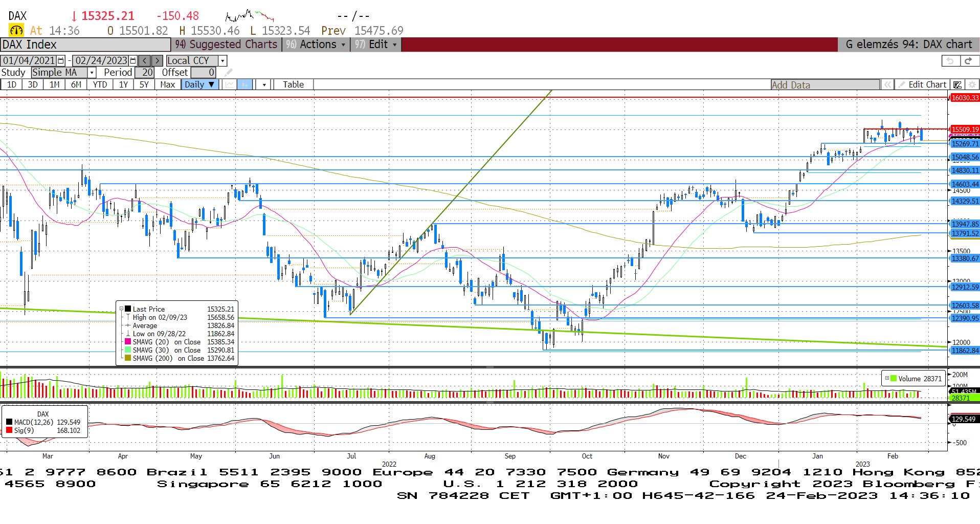
Task: Collapse the Last Price legend tree
Action: (x=122, y=309)
